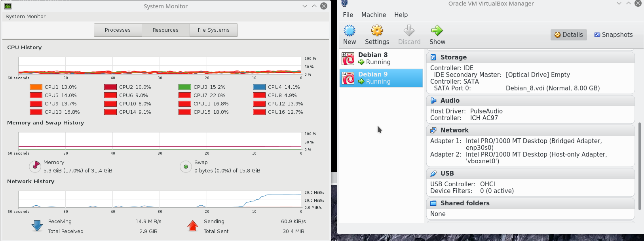Click the USB section header
This screenshot has width=644, height=241.
(x=530, y=174)
